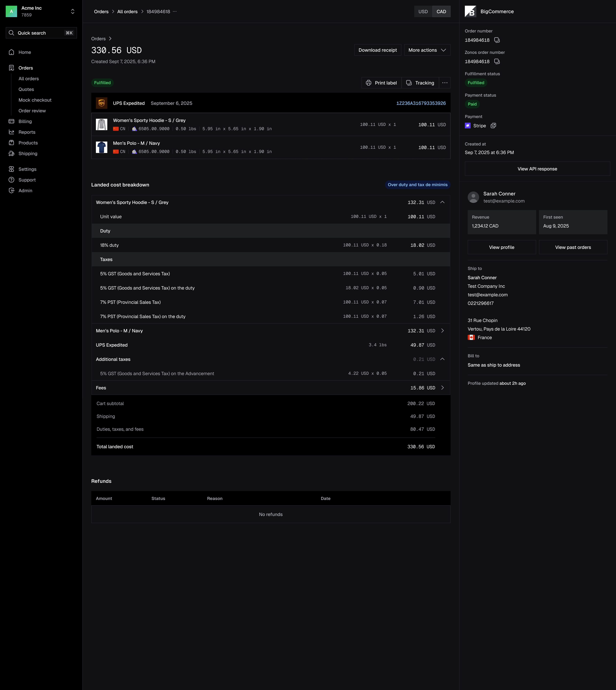The height and width of the screenshot is (690, 616).
Task: Open Order review in sidebar
Action: [32, 111]
